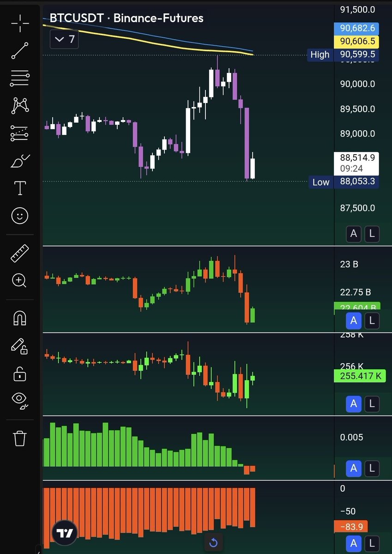Open the horizontal line tools
The width and height of the screenshot is (392, 554).
[19, 78]
